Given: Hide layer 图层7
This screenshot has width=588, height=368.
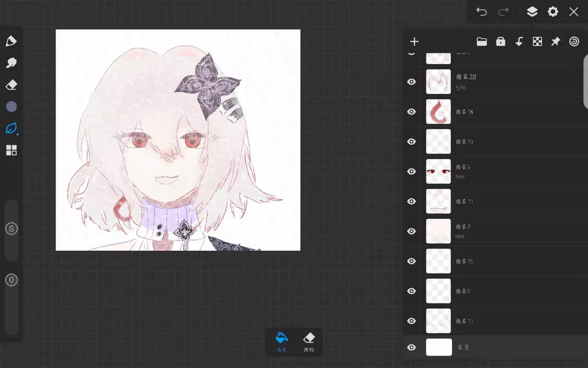Looking at the screenshot, I should [412, 231].
